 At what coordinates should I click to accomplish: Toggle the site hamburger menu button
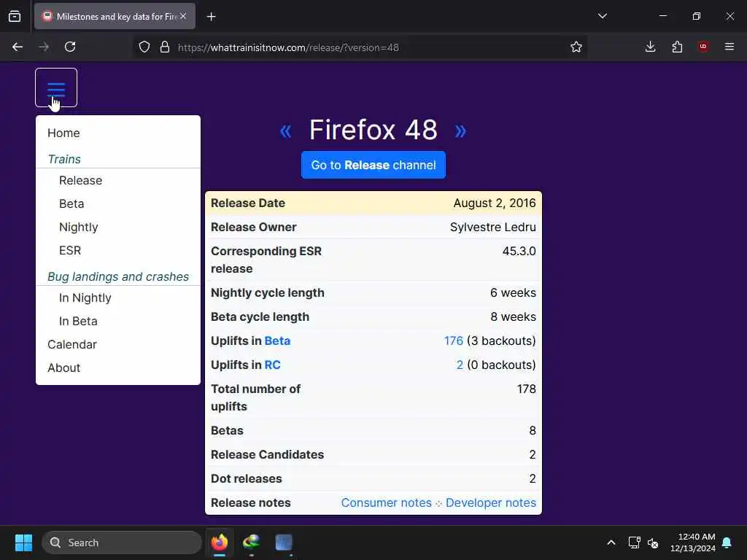tap(56, 87)
